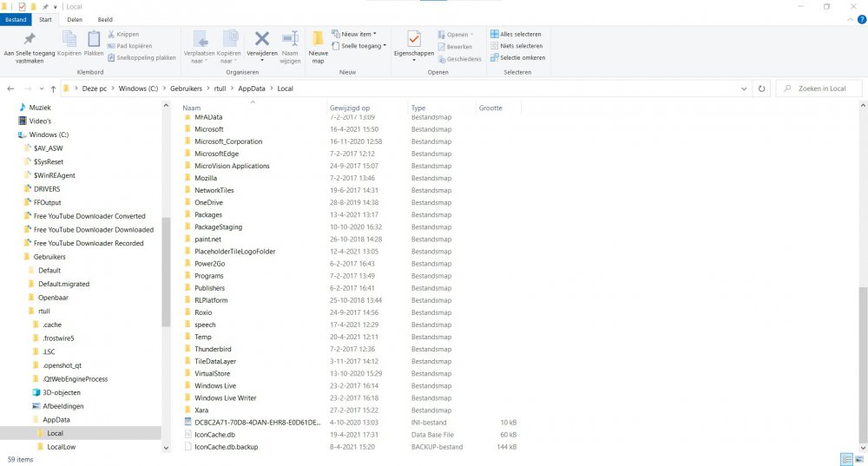
Task: Click Aan Snelle toegang vastmaken pin icon
Action: tap(30, 39)
